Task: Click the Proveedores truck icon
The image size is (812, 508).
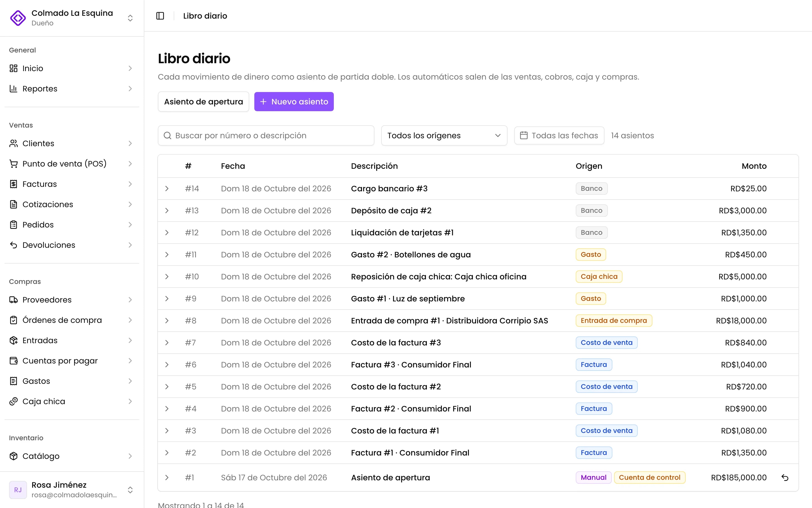Action: (x=14, y=300)
